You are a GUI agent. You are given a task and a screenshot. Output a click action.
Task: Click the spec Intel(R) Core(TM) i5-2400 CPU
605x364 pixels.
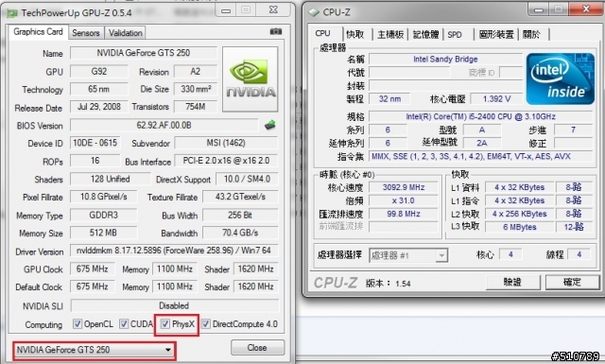(x=481, y=116)
